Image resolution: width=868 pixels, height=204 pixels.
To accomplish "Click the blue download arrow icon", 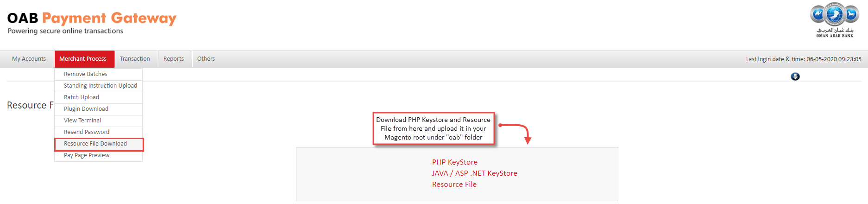I will (x=795, y=76).
